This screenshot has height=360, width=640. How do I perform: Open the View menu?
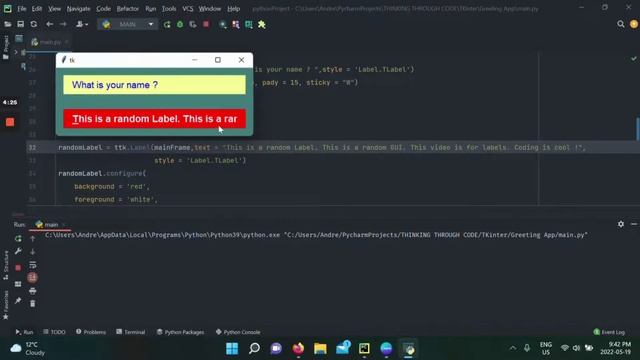pos(54,9)
